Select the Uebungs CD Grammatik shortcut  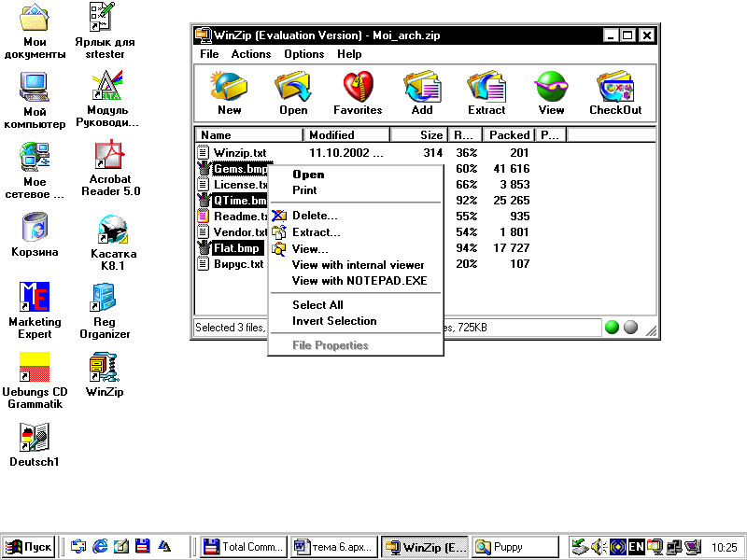[x=35, y=380]
